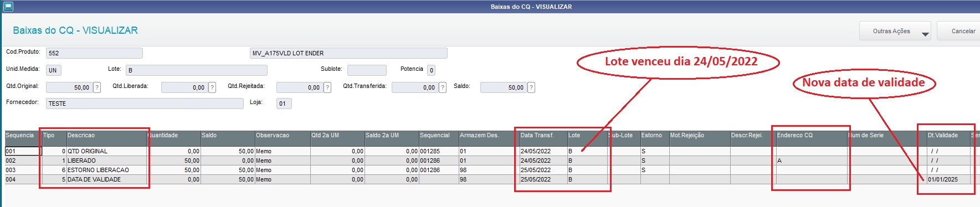Screen dimensions: 980x207
Task: Select the Saldo header field 50,00
Action: point(504,87)
